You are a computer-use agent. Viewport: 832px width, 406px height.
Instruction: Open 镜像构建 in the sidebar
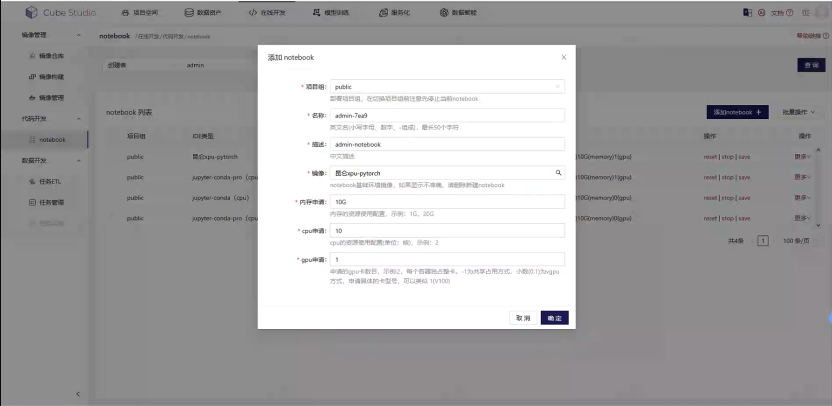click(45, 77)
